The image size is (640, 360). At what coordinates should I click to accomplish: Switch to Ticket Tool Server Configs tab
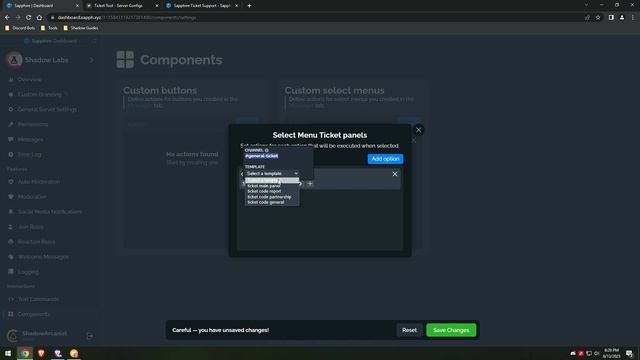tap(122, 6)
